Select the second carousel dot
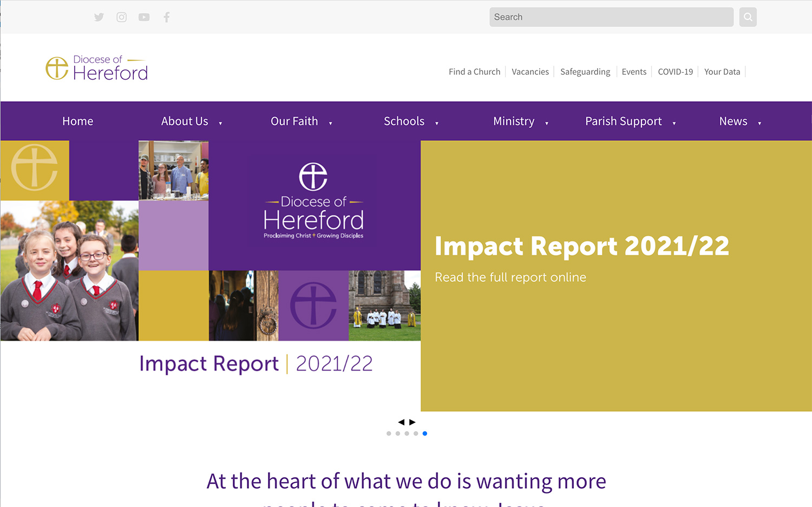Image resolution: width=812 pixels, height=507 pixels. click(398, 433)
